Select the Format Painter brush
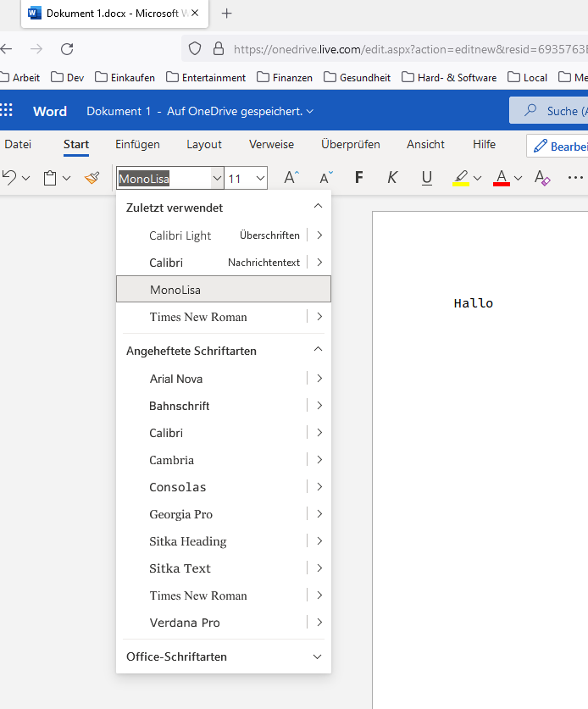The image size is (588, 709). [x=92, y=178]
